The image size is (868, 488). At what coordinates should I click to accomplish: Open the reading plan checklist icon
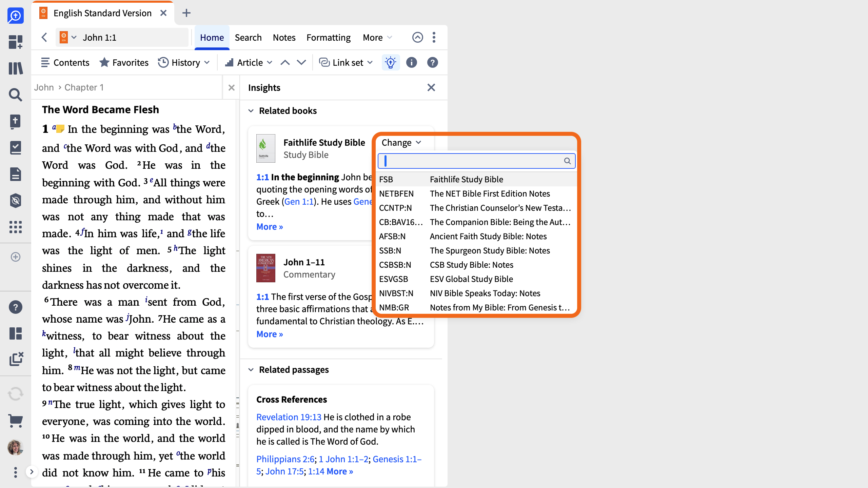coord(16,148)
